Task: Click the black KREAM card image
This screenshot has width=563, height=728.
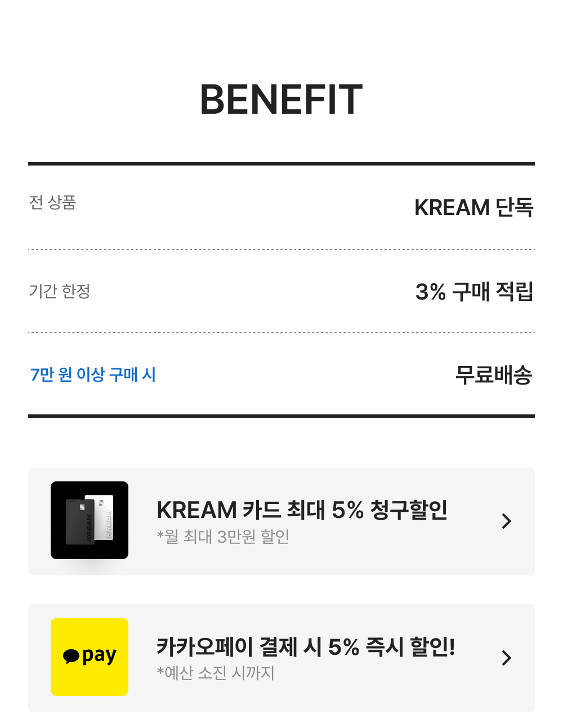Action: pos(79,522)
